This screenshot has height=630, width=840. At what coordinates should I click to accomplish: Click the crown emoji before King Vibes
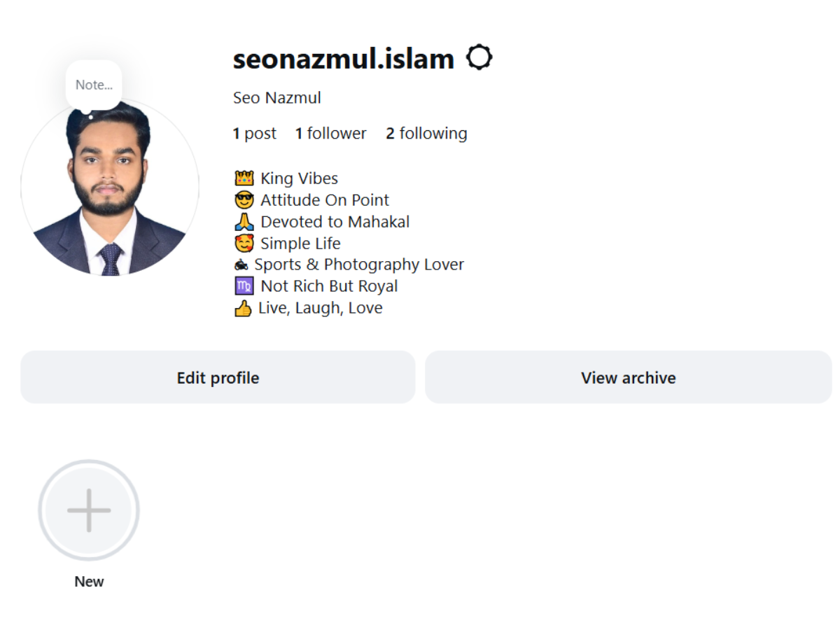coord(244,177)
